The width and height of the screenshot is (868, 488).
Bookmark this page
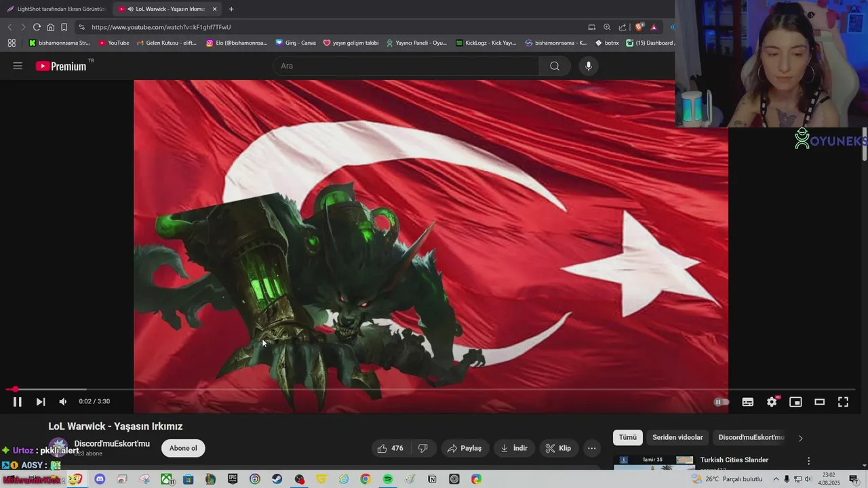point(64,27)
